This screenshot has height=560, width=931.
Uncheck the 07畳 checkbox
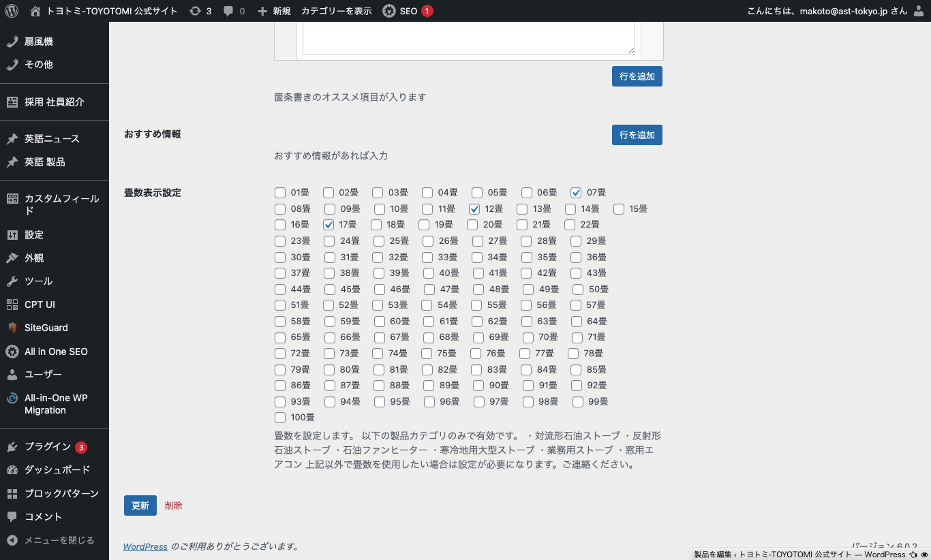click(576, 193)
